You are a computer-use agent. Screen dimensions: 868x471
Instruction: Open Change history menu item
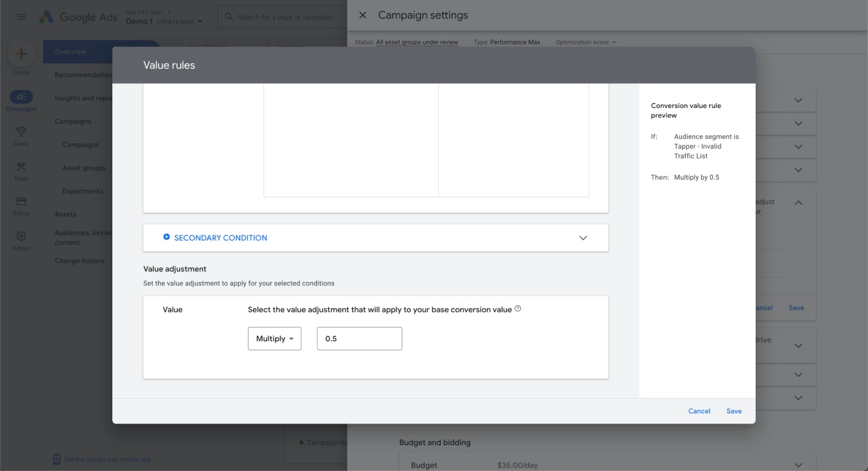pos(79,261)
